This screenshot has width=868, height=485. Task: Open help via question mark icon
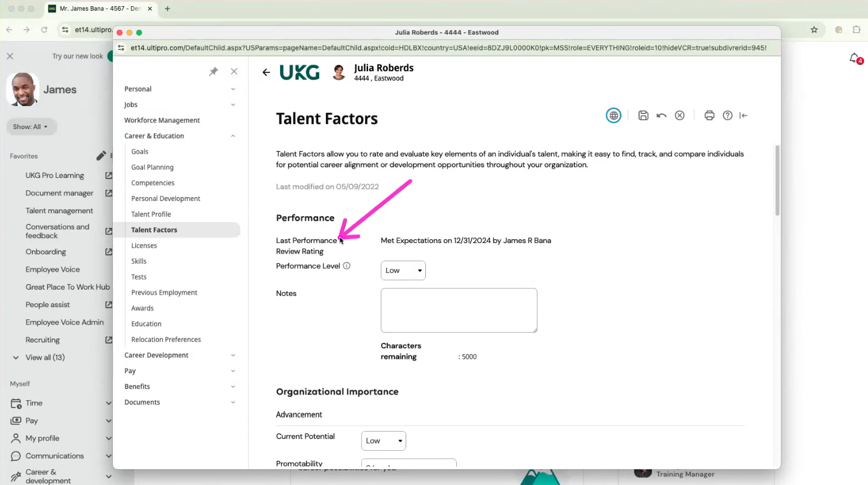tap(727, 116)
